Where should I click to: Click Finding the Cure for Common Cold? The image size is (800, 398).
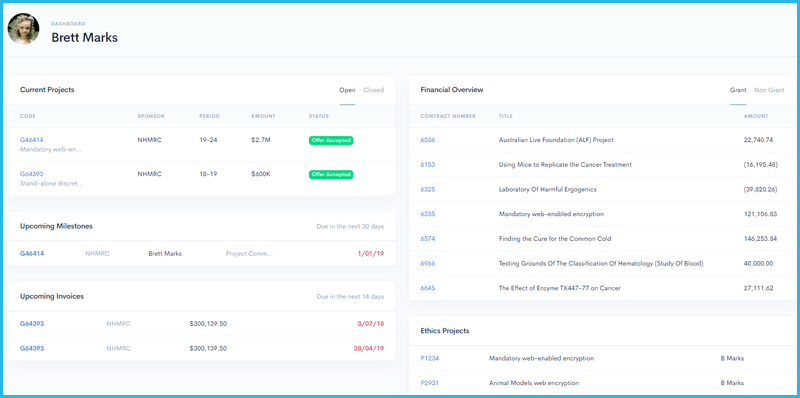tap(555, 239)
